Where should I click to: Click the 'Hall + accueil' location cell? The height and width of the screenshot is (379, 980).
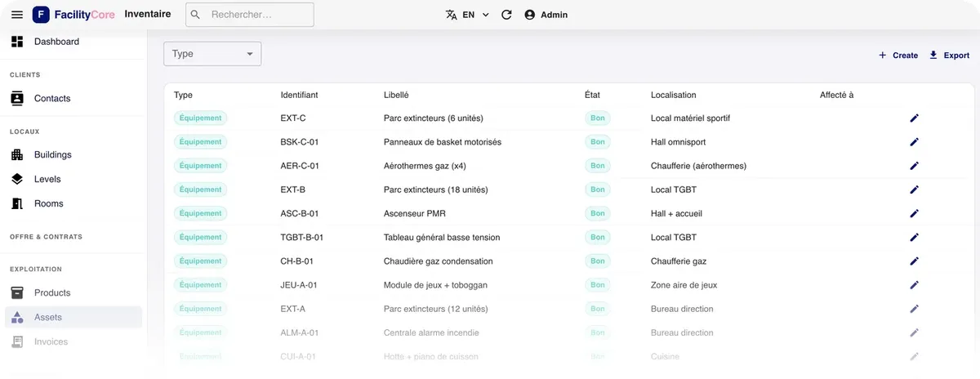tap(676, 213)
